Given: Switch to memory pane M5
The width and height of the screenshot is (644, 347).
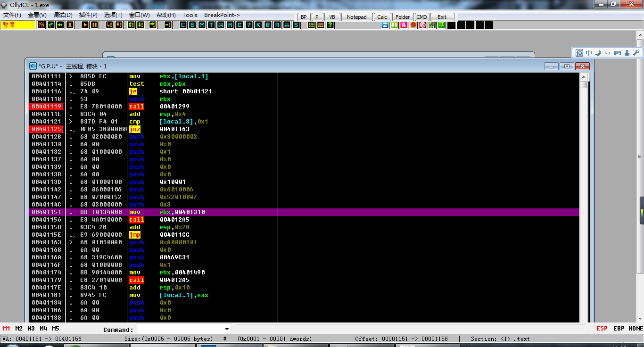Looking at the screenshot, I should (56, 329).
